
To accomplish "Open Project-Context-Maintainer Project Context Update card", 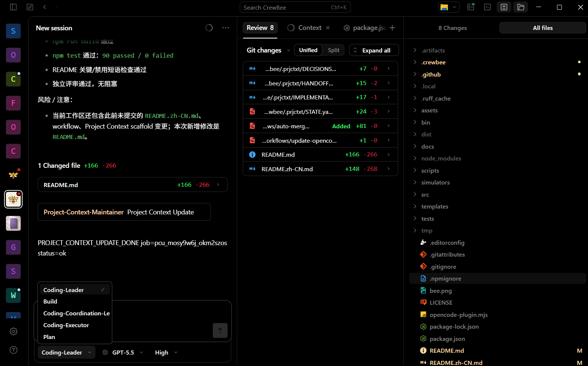I will click(x=124, y=212).
